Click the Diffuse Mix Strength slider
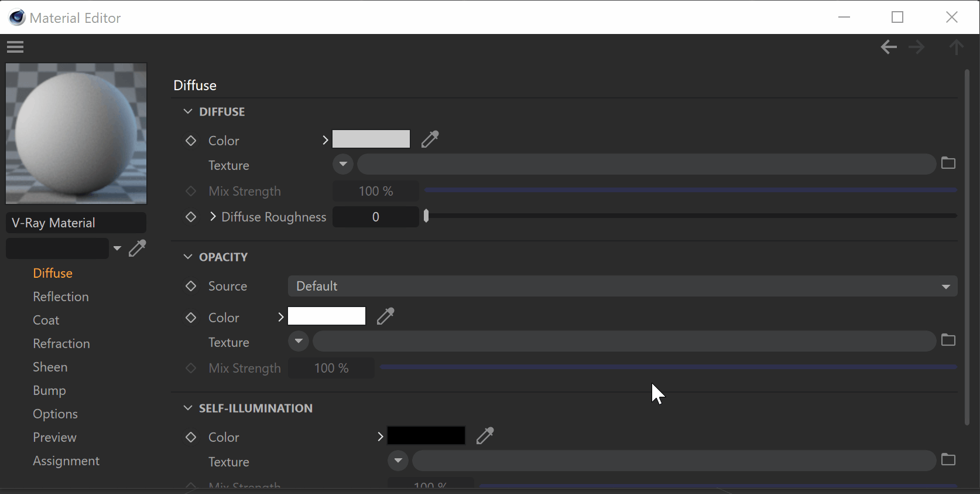The image size is (980, 494). pyautogui.click(x=691, y=190)
